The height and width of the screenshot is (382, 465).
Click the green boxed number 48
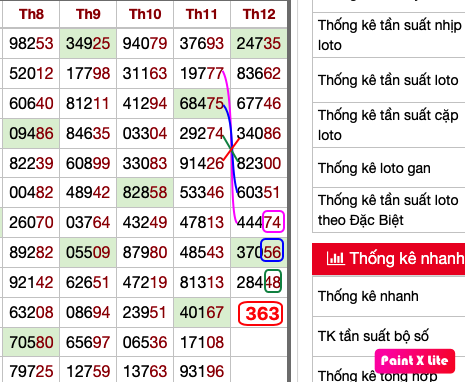(273, 281)
